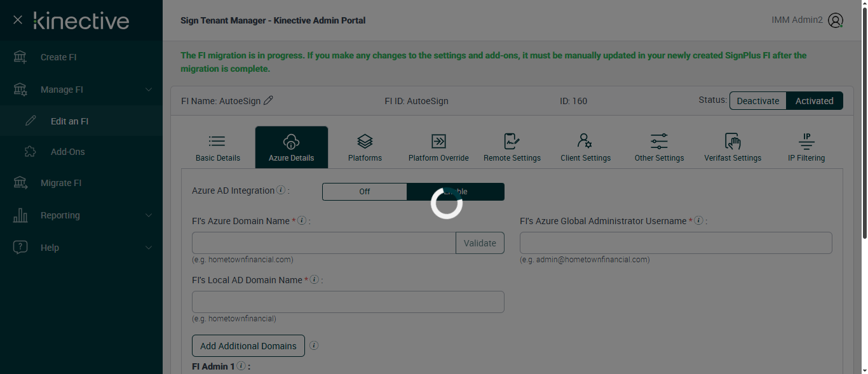Click the e.g. admin@hometownfinancial.com hint
The width and height of the screenshot is (868, 374).
click(x=585, y=260)
